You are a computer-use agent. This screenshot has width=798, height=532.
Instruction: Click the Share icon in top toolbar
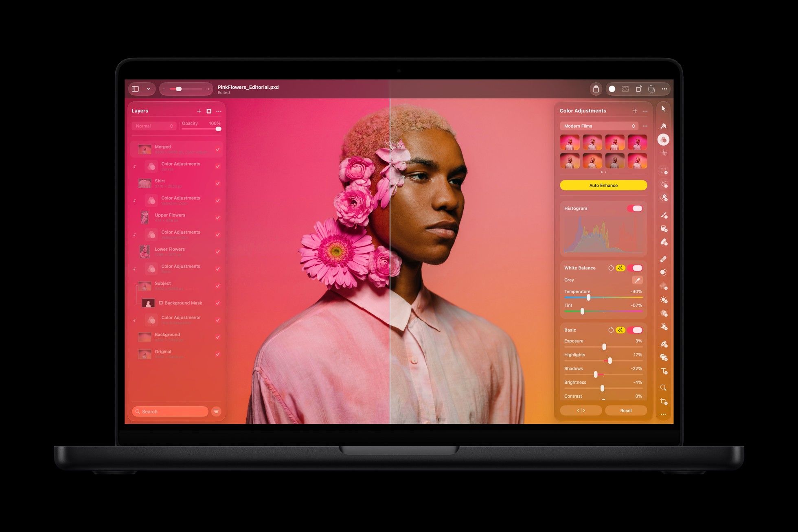[x=651, y=89]
